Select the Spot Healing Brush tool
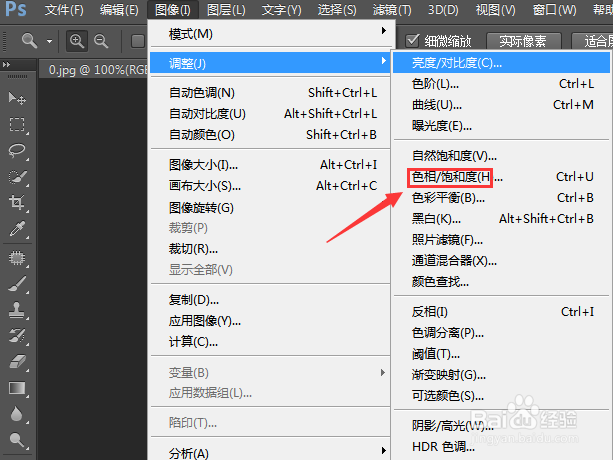Screen dimensions: 613x460 tap(17, 258)
